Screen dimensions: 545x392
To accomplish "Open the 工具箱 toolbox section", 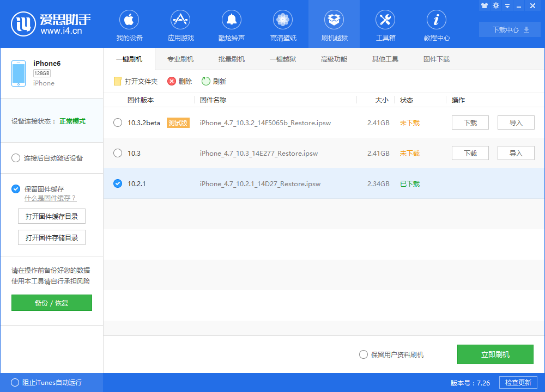I will coord(385,24).
